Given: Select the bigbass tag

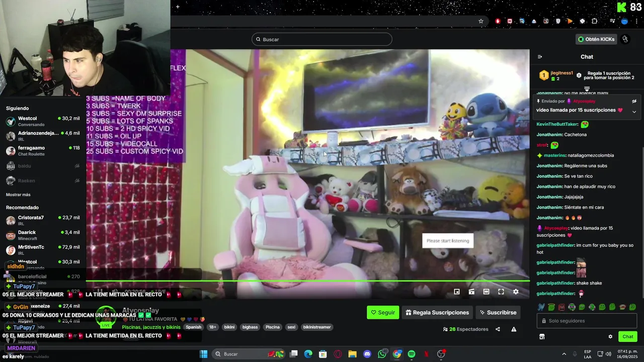Looking at the screenshot, I should coord(250,327).
